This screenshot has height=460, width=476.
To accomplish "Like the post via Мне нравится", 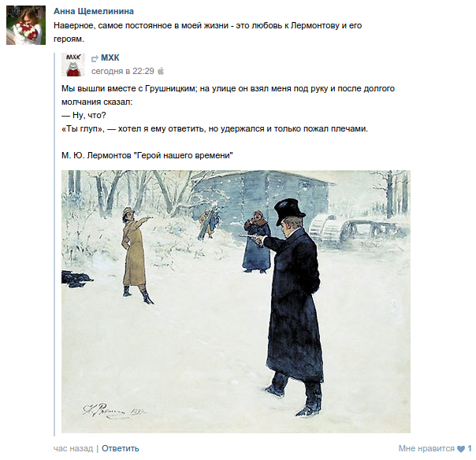I will point(426,448).
